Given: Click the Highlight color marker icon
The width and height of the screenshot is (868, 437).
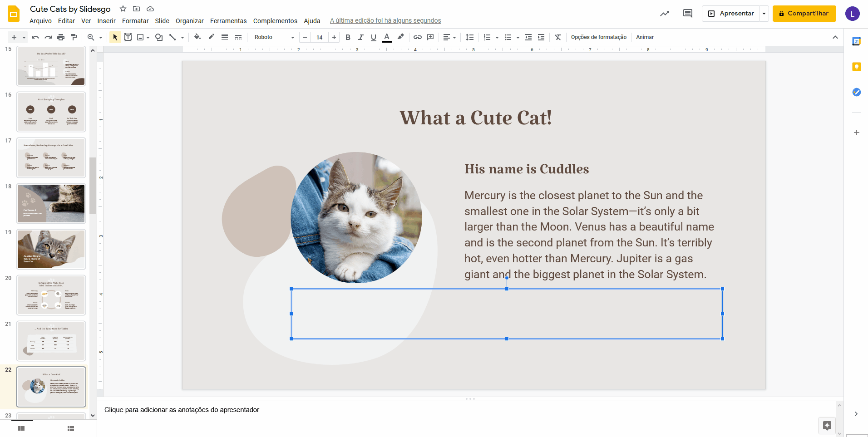Looking at the screenshot, I should pyautogui.click(x=400, y=37).
